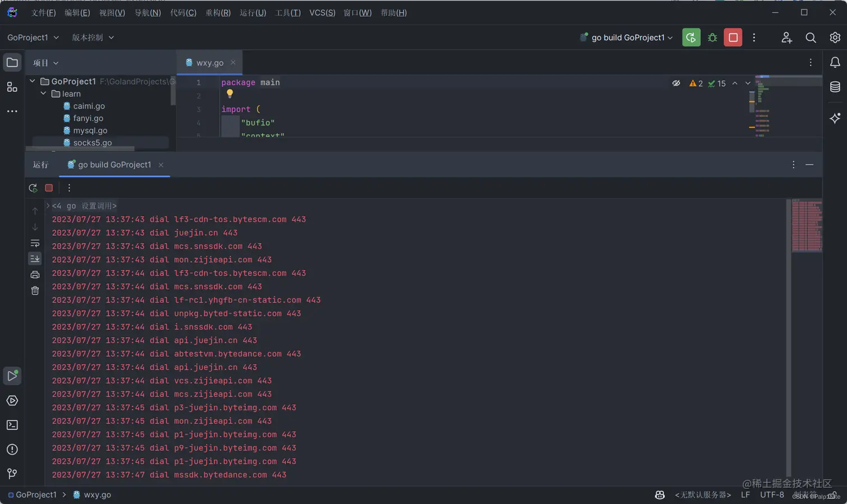This screenshot has width=847, height=504.
Task: Click the warnings count indicator 2
Action: coord(696,83)
